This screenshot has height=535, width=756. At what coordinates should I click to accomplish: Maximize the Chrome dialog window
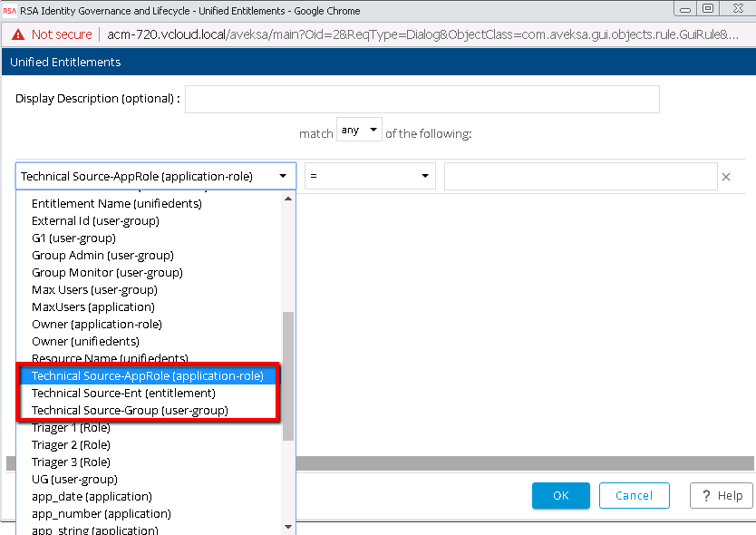click(x=708, y=8)
